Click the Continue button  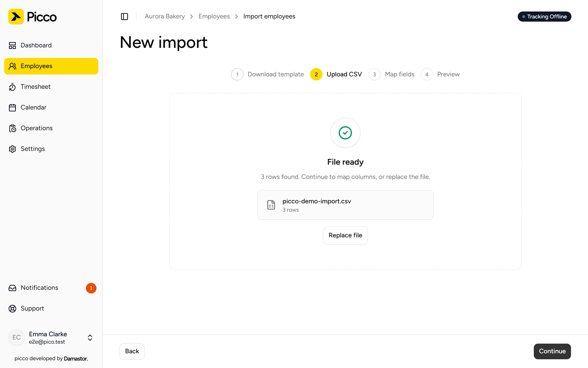tap(552, 351)
